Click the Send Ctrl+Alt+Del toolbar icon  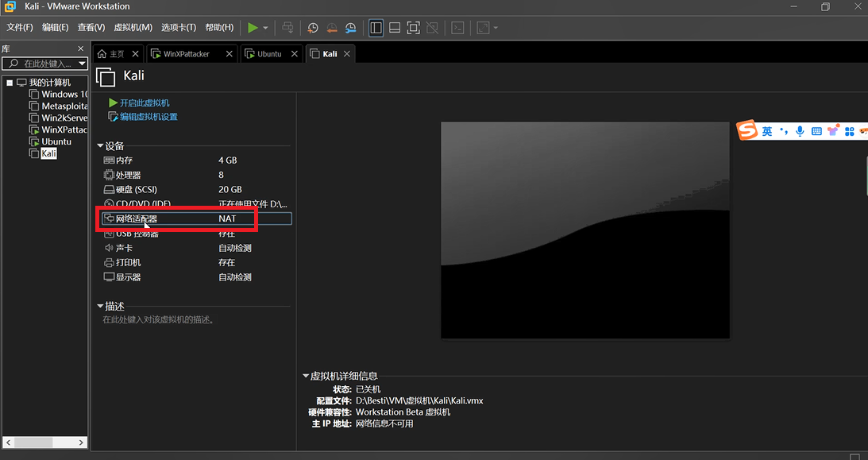[287, 28]
